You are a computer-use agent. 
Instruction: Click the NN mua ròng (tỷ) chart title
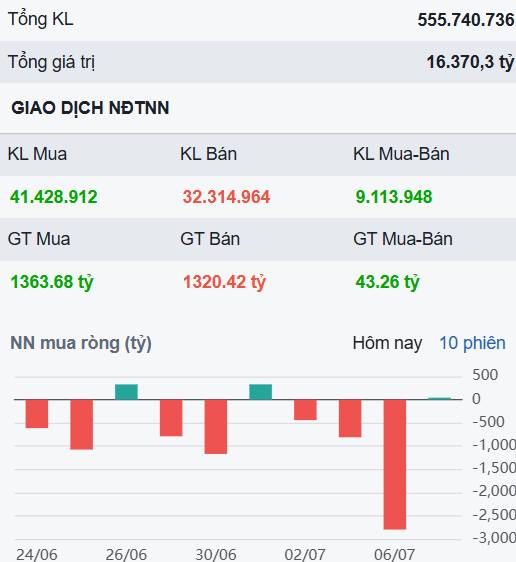tap(81, 343)
